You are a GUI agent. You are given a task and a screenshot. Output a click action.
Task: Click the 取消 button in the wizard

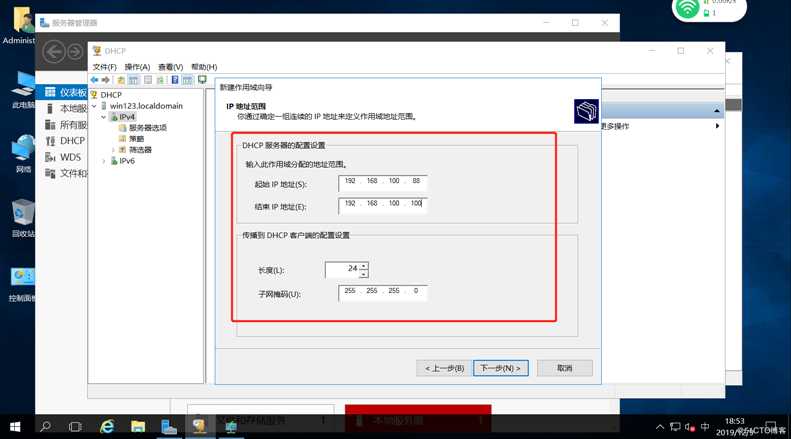[564, 368]
